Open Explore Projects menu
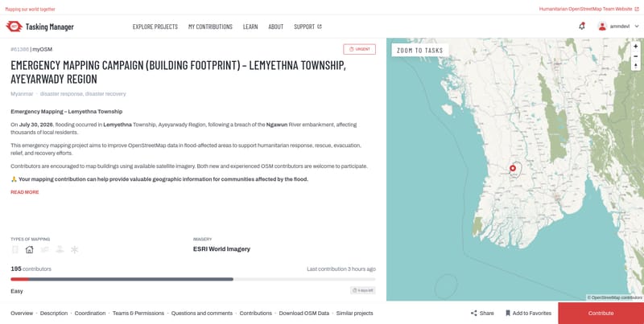The image size is (644, 324). [155, 27]
